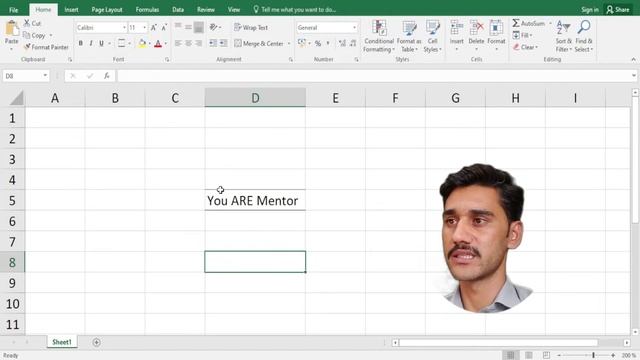
Task: Switch to the Page Layout tab
Action: coord(107,9)
